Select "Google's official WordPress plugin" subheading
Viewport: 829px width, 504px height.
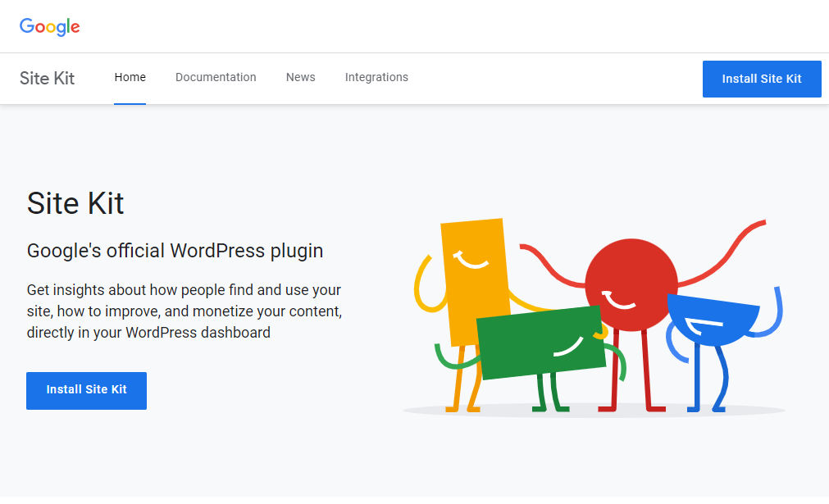(x=175, y=251)
